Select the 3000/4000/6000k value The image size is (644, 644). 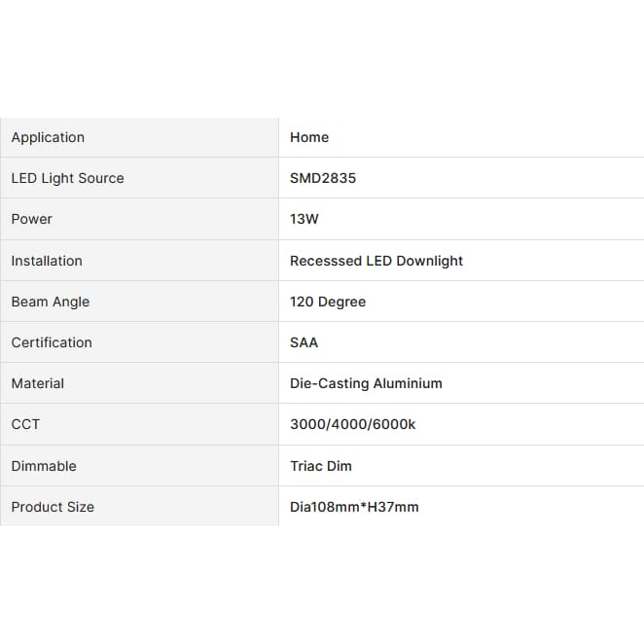(353, 424)
